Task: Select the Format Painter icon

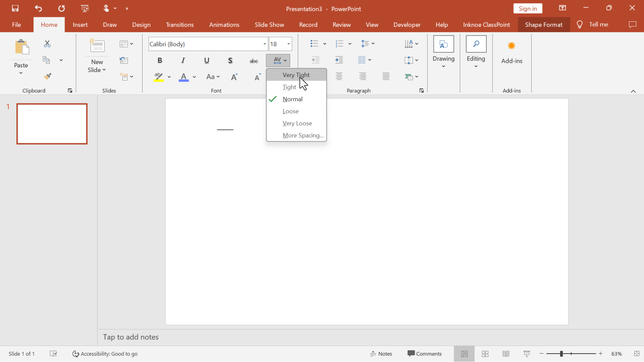Action: (47, 76)
